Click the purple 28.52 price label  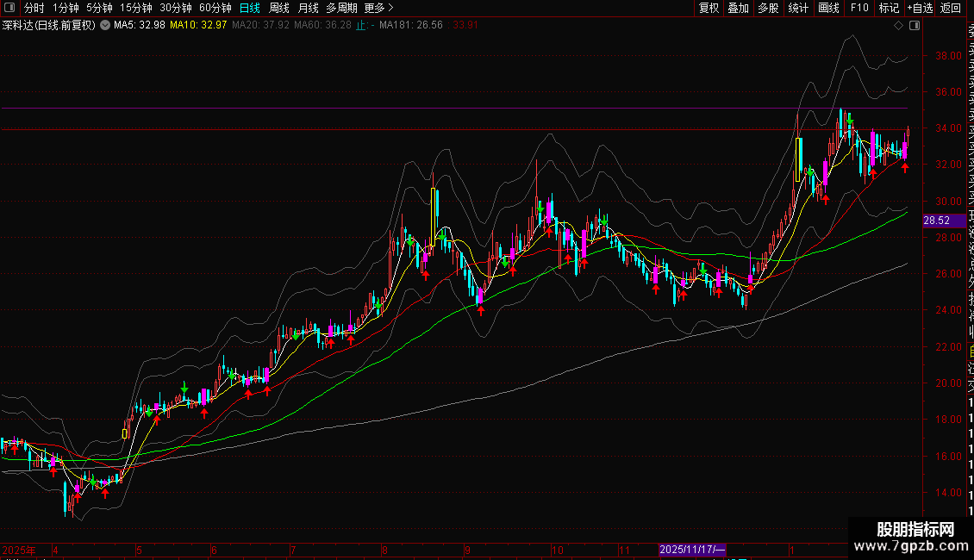(x=937, y=221)
